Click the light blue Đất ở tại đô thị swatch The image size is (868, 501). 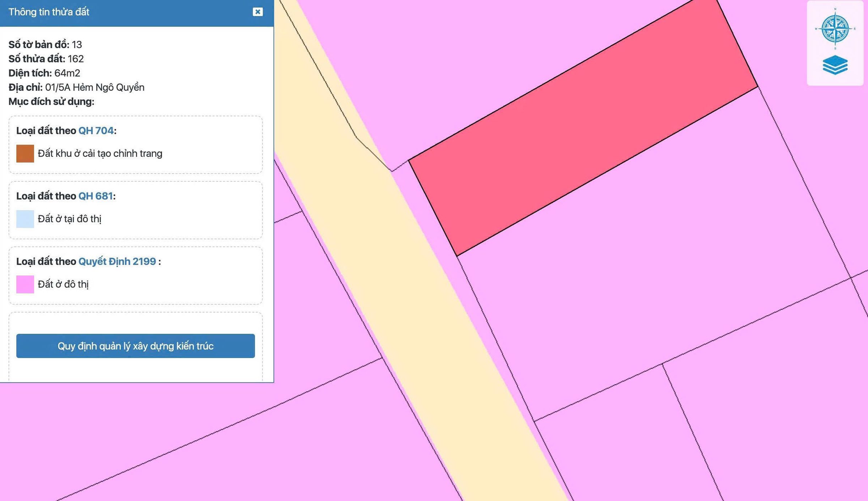(25, 219)
